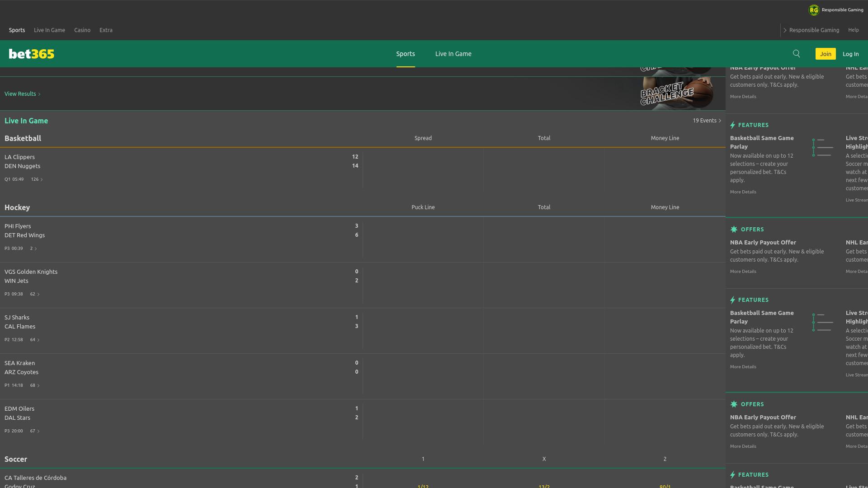This screenshot has height=488, width=868.
Task: Open the first Basketball Same Game Parlay title
Action: pos(762,142)
